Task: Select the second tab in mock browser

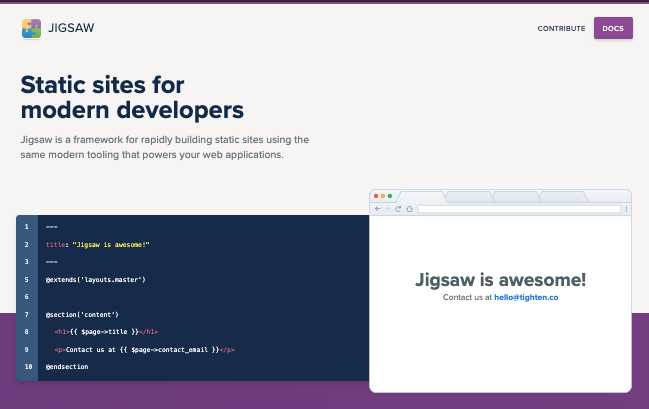Action: click(x=469, y=197)
